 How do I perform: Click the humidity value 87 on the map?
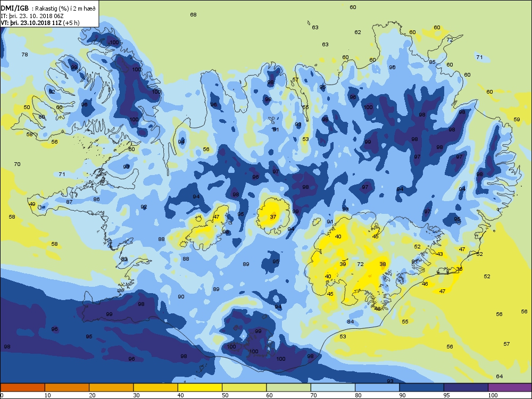click(69, 202)
